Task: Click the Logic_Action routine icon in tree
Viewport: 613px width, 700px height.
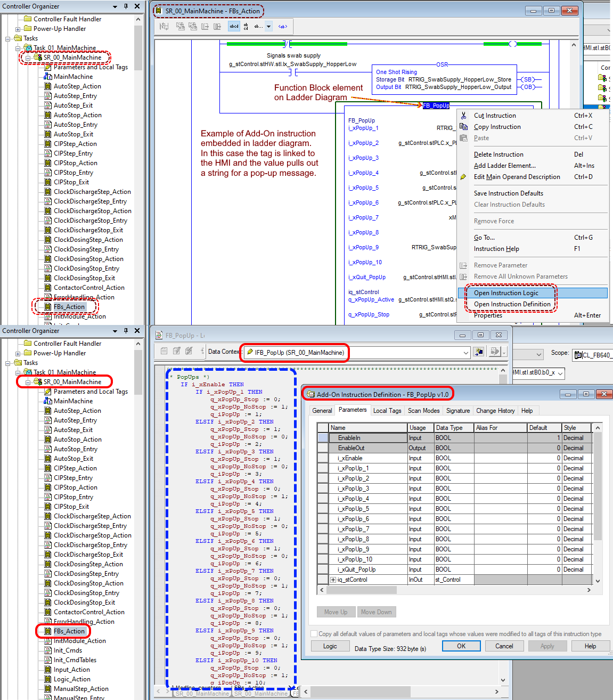Action: coord(48,679)
